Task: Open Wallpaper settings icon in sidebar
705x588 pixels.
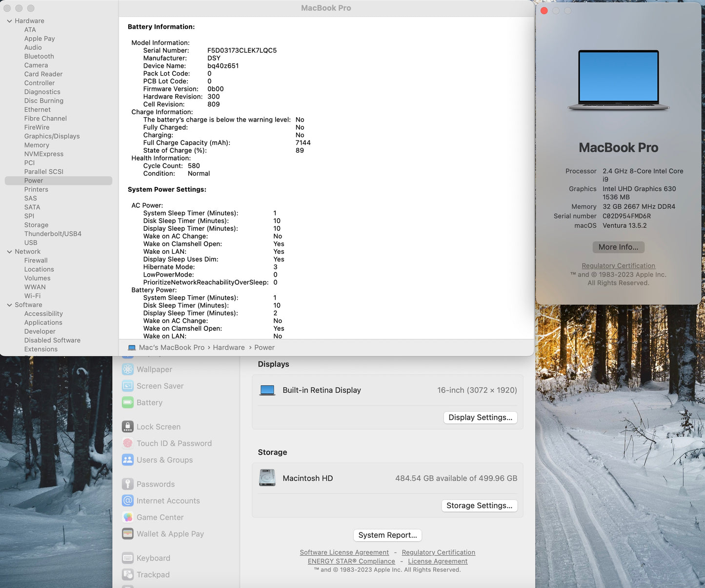Action: coord(127,369)
